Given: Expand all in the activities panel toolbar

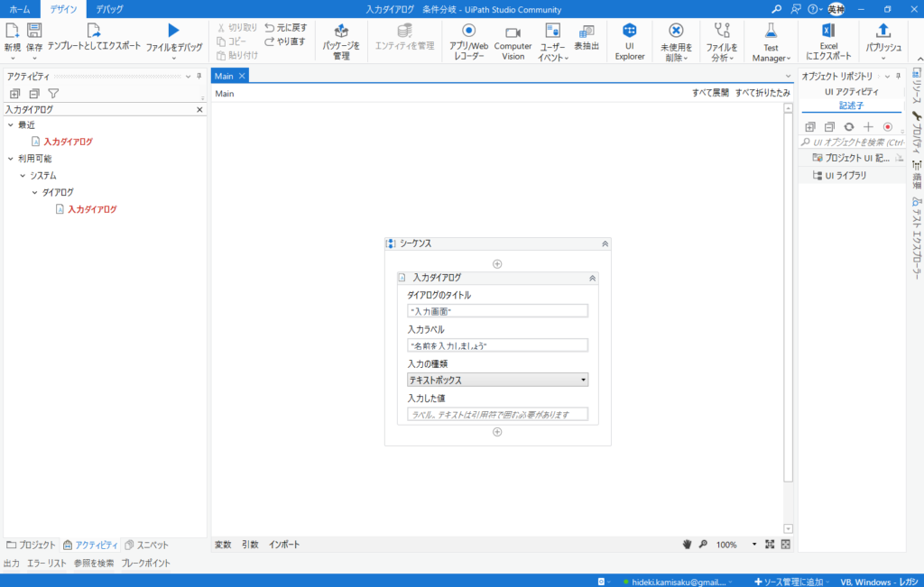Looking at the screenshot, I should point(14,93).
